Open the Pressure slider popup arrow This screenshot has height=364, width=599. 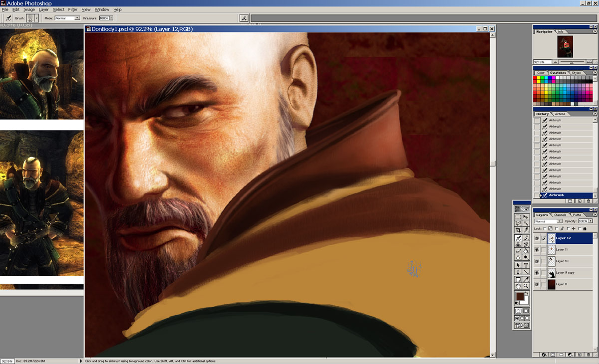[111, 18]
